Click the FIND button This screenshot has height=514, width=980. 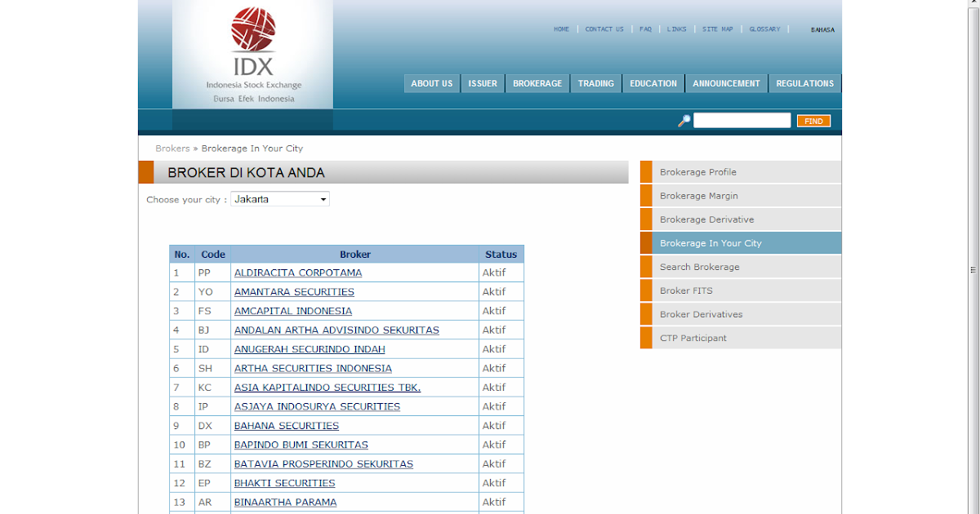click(x=813, y=121)
